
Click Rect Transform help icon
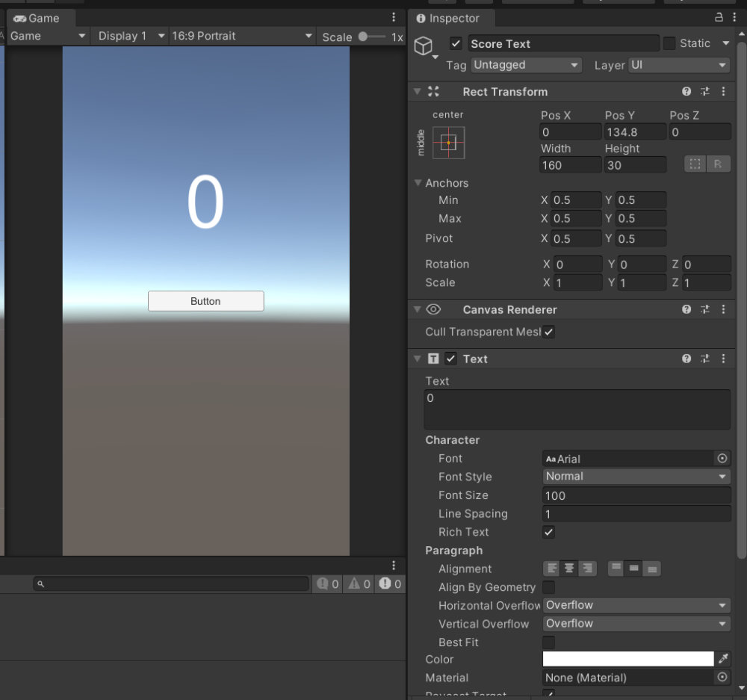click(686, 92)
